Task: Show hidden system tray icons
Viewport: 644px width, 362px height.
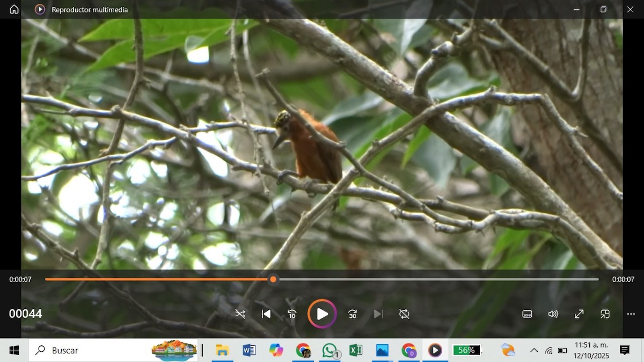Action: pyautogui.click(x=534, y=350)
